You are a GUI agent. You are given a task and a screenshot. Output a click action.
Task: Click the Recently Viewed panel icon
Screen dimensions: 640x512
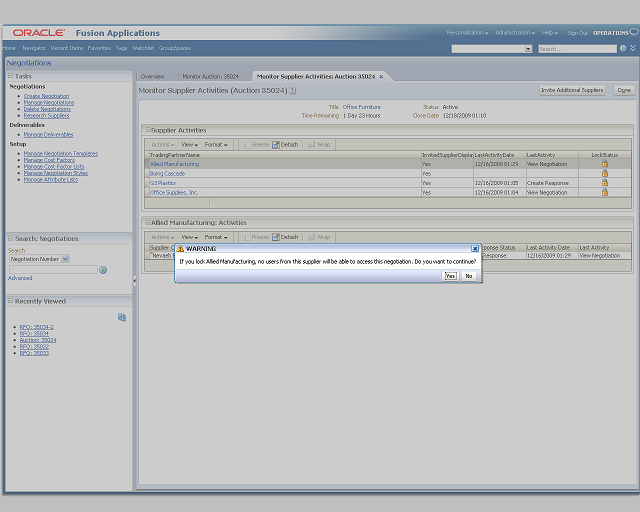[x=122, y=317]
